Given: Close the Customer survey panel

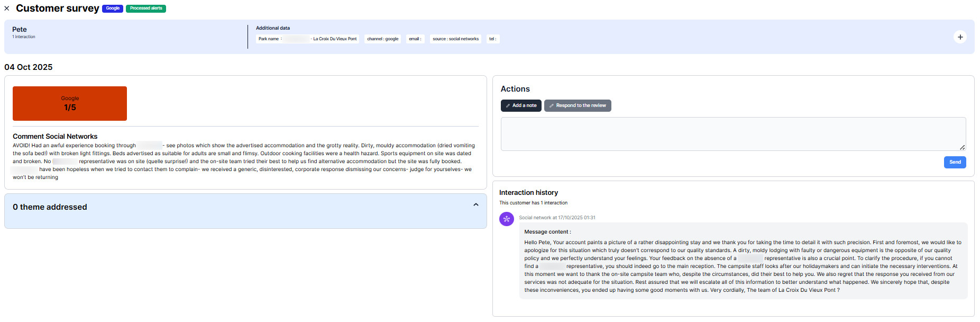Looking at the screenshot, I should coord(7,8).
